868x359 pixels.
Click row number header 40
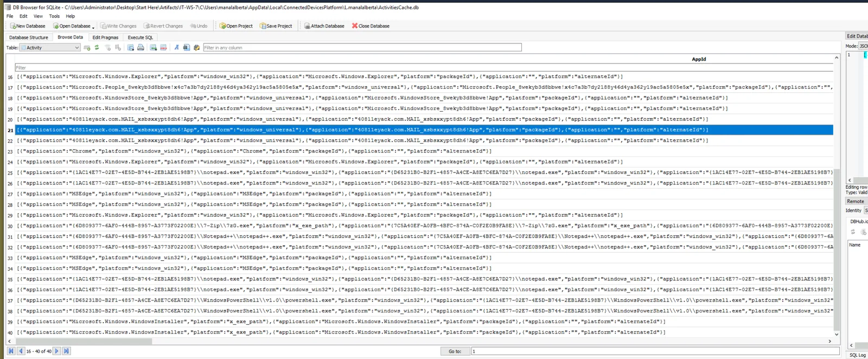[x=10, y=332]
